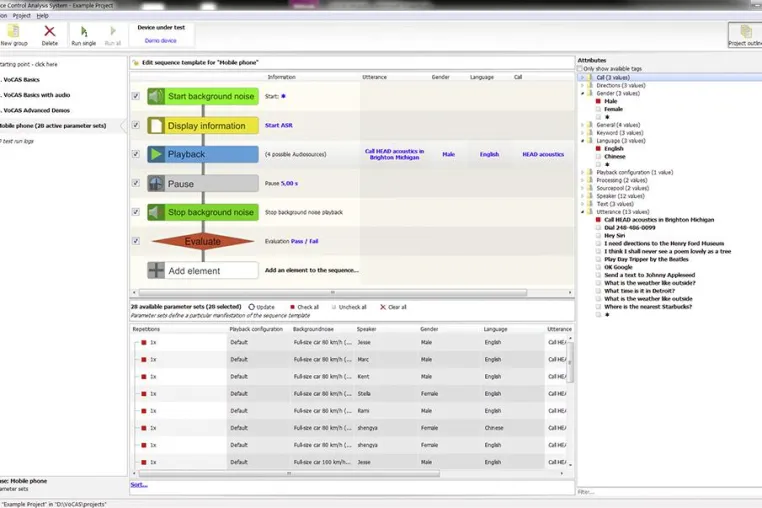Screen dimensions: 762x508
Task: Enable Only show available tags checkbox
Action: point(580,69)
